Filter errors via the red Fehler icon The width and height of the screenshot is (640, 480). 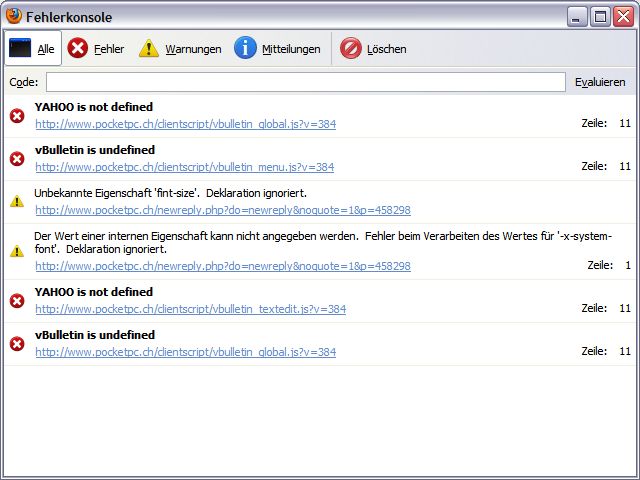pyautogui.click(x=78, y=48)
